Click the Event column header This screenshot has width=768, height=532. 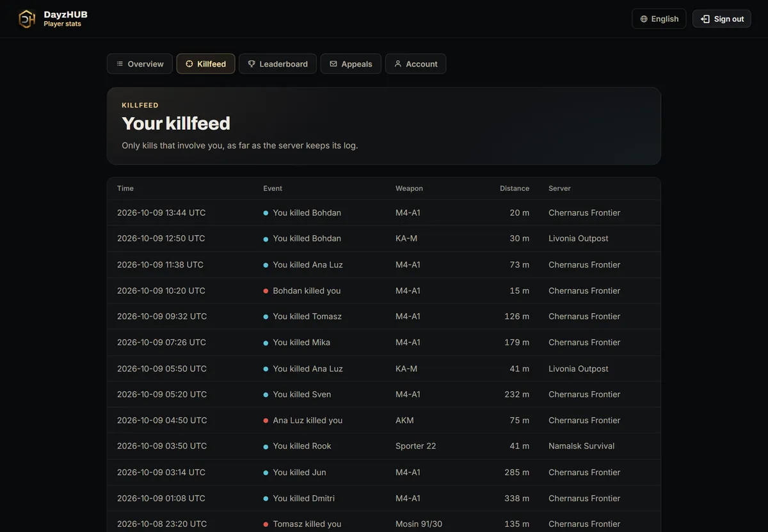[273, 188]
